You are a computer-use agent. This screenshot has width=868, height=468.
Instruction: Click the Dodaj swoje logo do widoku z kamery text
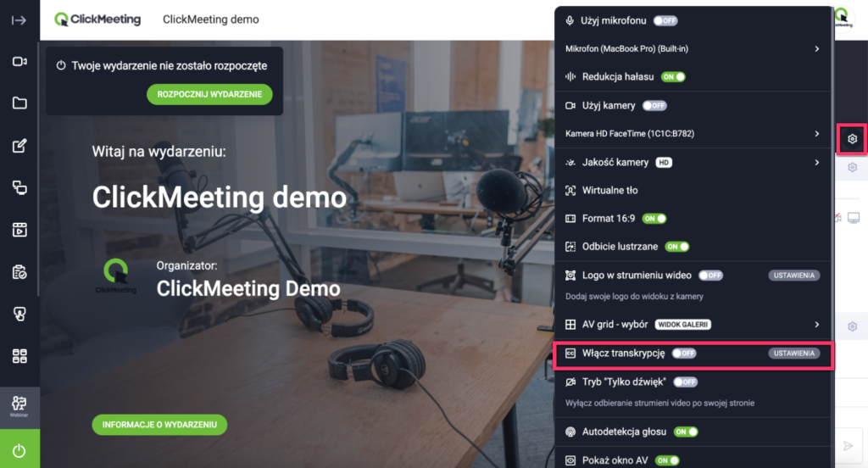point(634,296)
